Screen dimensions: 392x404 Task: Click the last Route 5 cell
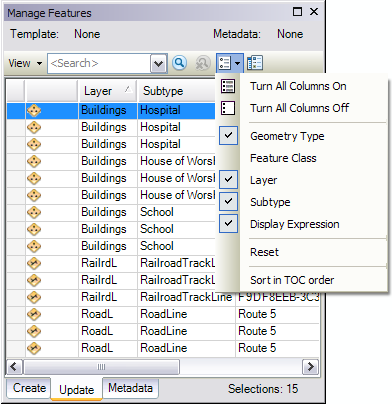tap(277, 348)
